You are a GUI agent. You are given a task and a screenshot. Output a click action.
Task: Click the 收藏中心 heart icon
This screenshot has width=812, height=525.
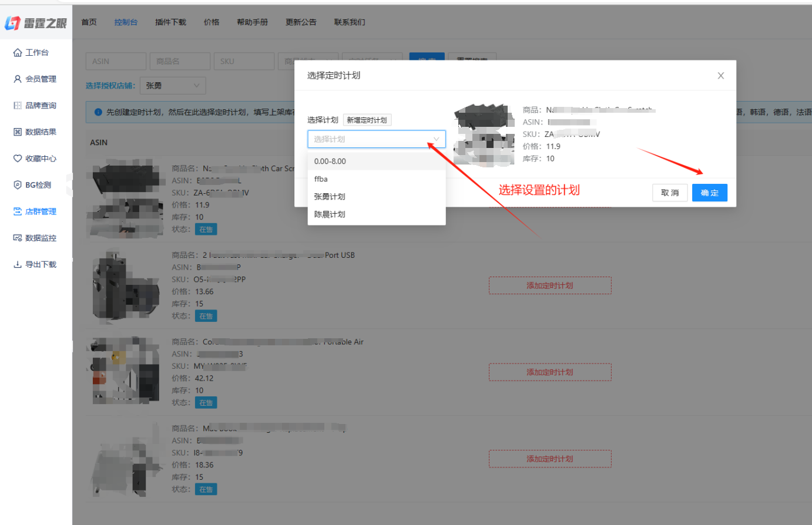18,159
